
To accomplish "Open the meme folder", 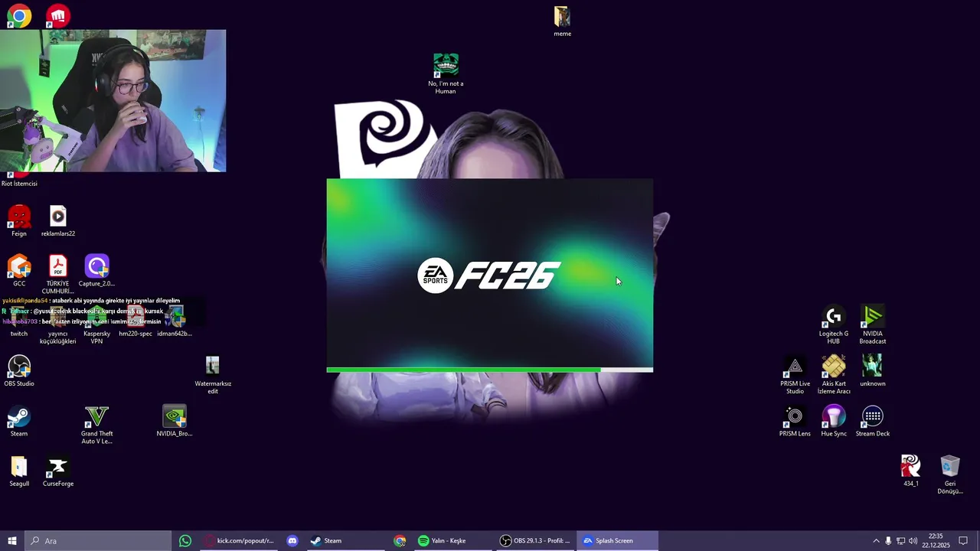I will (563, 21).
